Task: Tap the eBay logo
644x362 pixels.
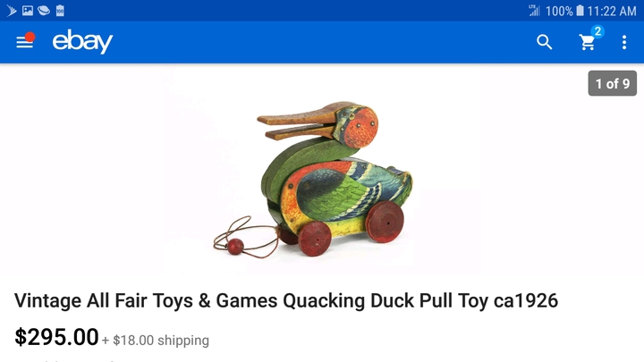Action: pos(82,41)
